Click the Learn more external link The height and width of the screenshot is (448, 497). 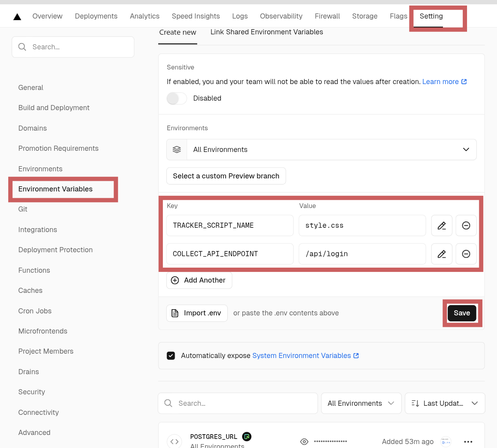tap(444, 82)
